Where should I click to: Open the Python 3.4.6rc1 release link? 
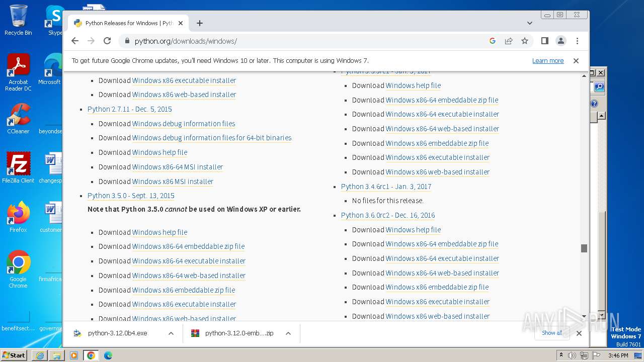(x=386, y=187)
